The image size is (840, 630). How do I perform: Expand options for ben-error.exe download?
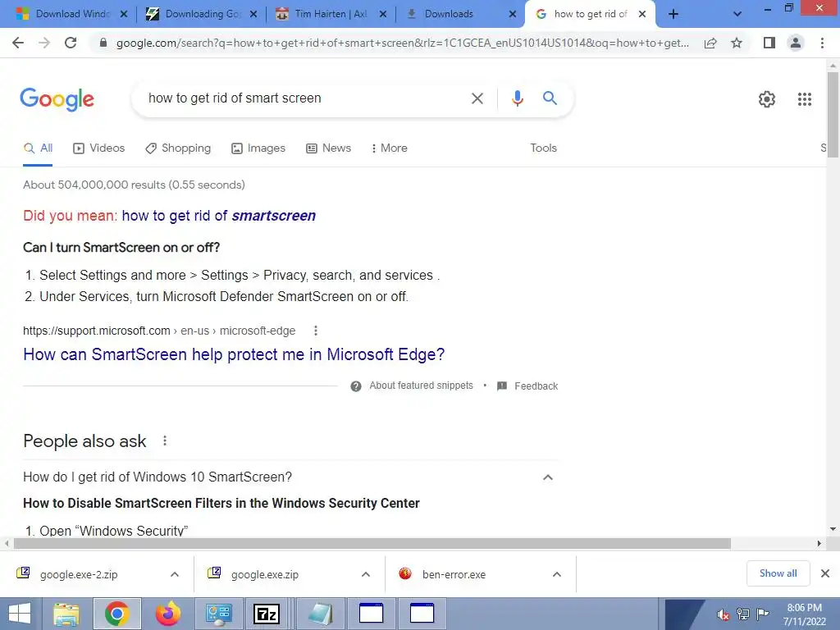[557, 574]
